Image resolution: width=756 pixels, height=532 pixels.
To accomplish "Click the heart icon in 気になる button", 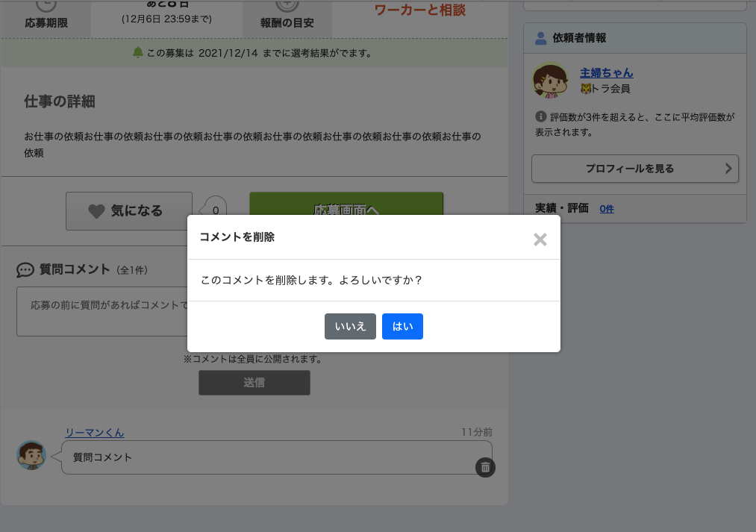I will pyautogui.click(x=96, y=211).
